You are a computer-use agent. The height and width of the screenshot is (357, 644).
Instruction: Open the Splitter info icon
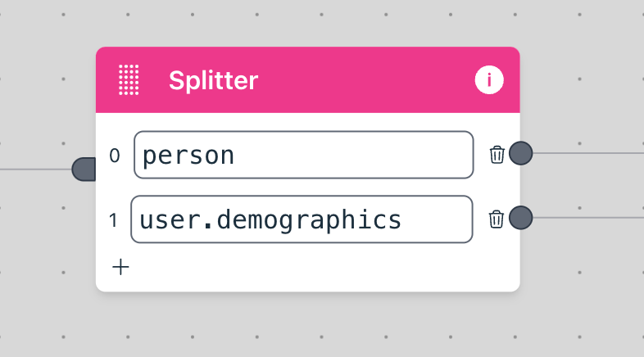coord(489,80)
